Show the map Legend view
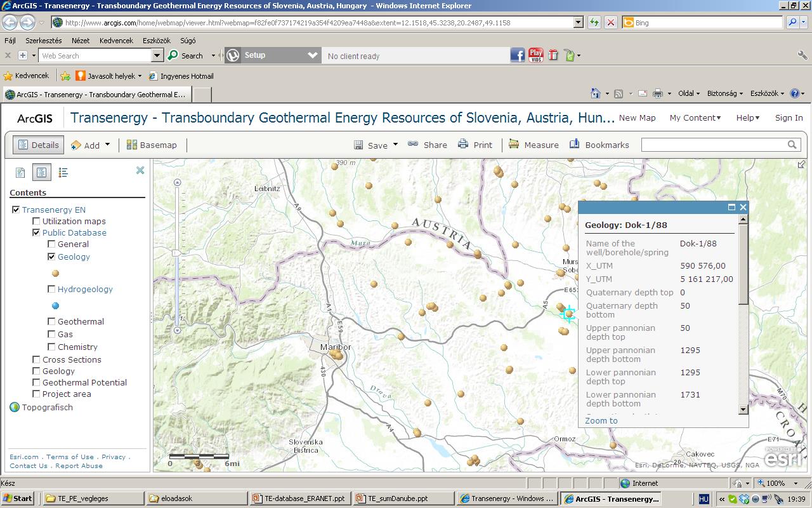 [63, 172]
